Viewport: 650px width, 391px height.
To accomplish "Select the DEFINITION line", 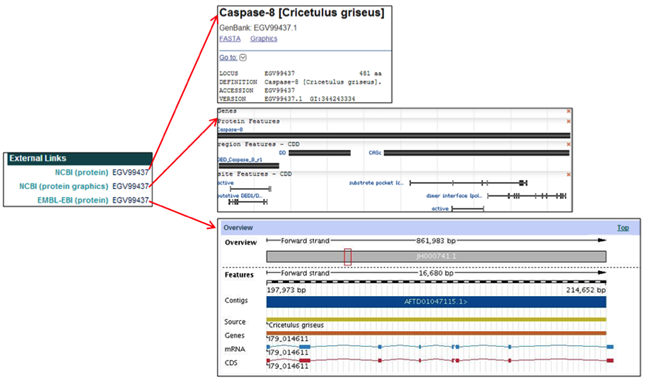I will (300, 82).
